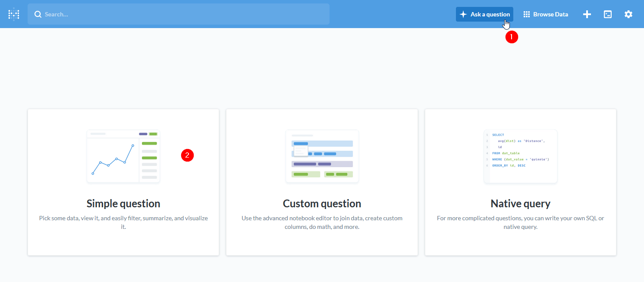Click the magnifier icon in search bar
Screen dimensions: 644x282
coord(38,14)
